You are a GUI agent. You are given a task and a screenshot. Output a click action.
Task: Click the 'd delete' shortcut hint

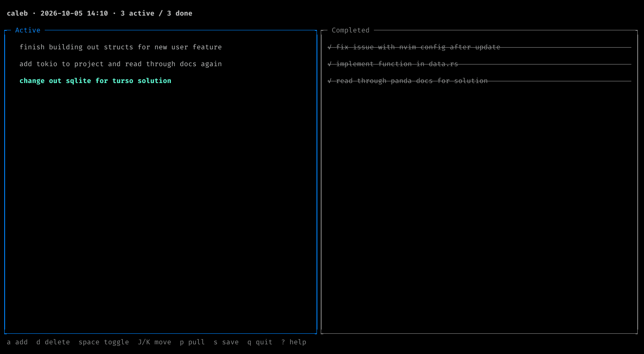pos(53,342)
